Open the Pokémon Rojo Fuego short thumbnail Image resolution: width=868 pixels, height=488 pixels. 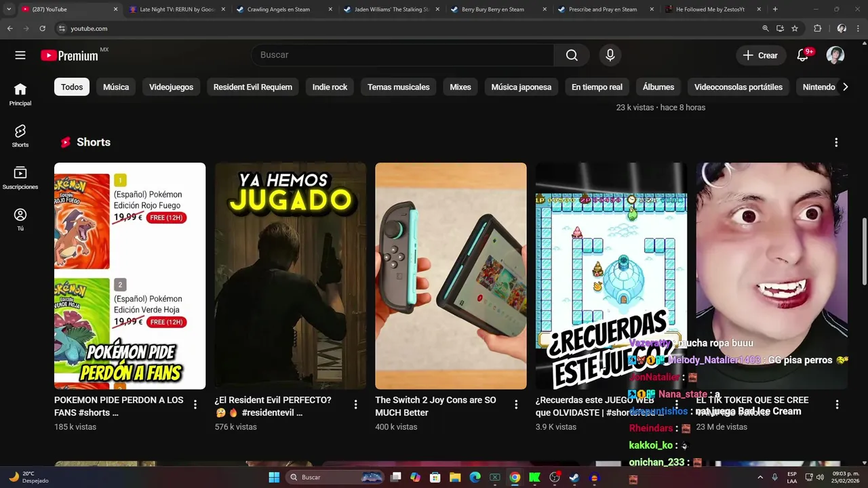[130, 276]
